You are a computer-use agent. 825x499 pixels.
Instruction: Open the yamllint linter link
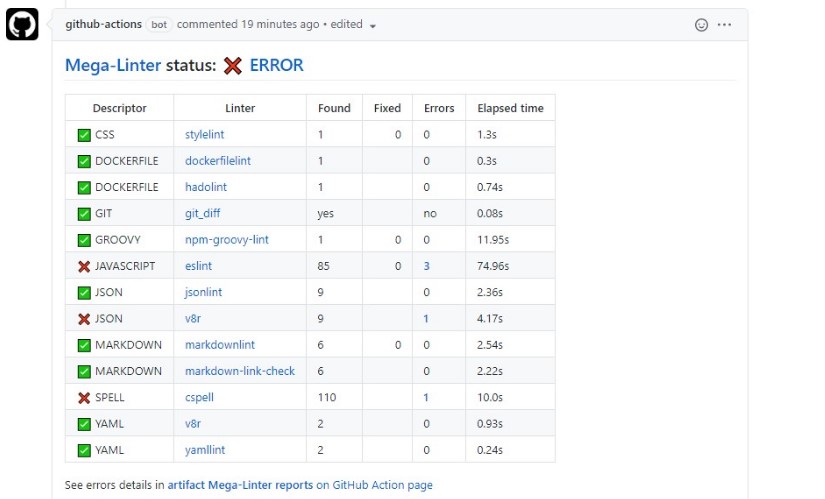205,450
